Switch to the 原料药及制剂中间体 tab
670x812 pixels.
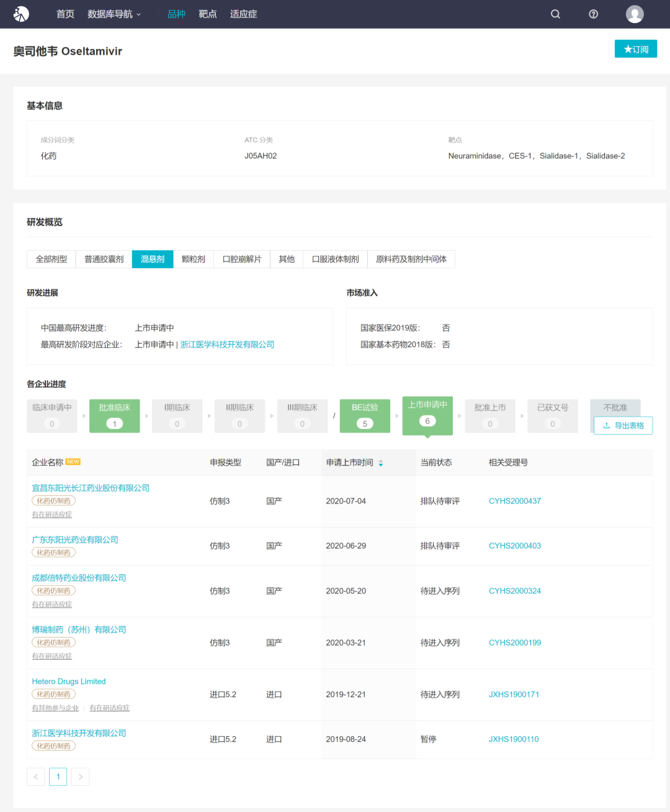(411, 259)
